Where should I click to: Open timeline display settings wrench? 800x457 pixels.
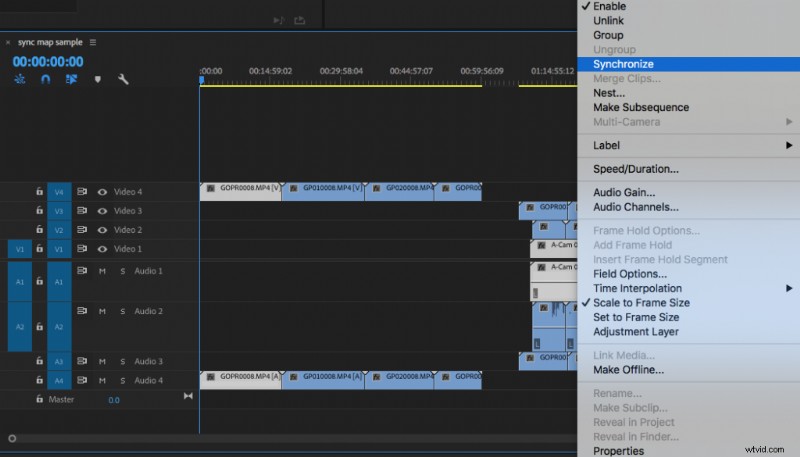coord(123,79)
